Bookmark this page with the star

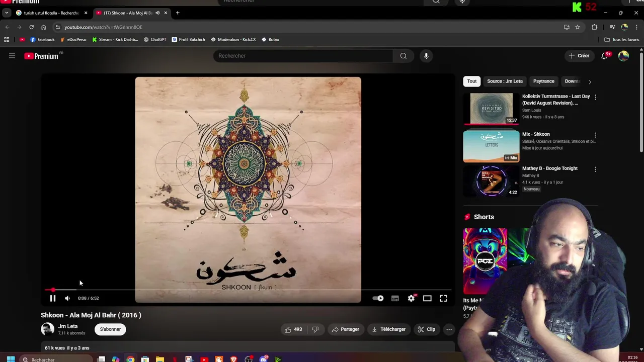click(578, 27)
